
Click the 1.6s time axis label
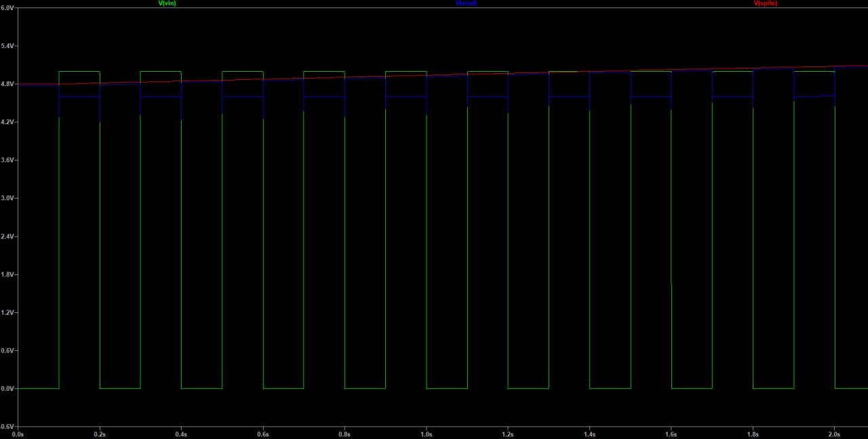671,434
